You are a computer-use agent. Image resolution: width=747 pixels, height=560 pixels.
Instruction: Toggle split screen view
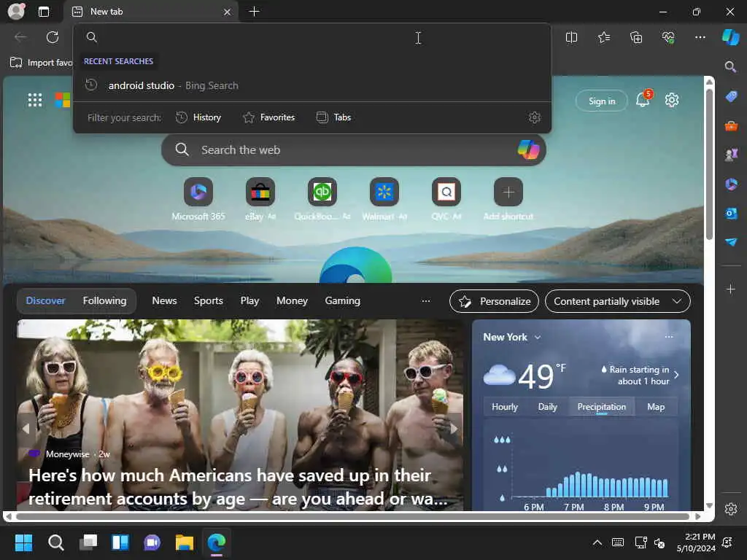[x=571, y=37]
